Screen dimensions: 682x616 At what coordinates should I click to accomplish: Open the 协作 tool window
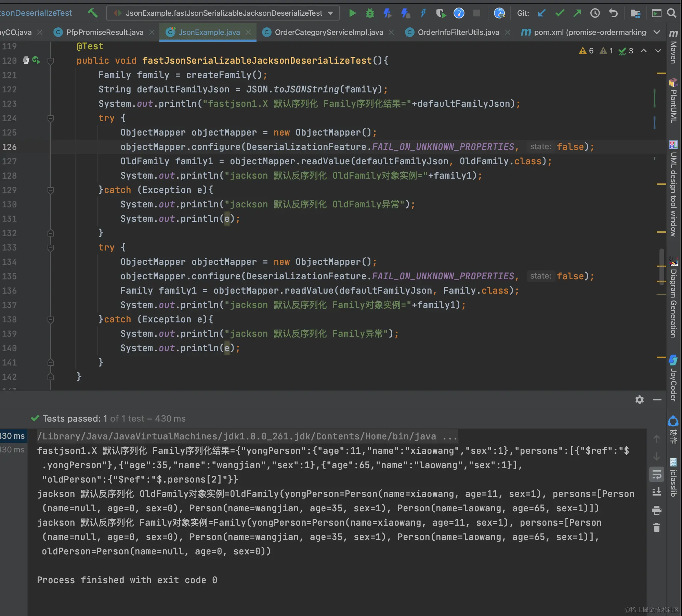point(673,430)
